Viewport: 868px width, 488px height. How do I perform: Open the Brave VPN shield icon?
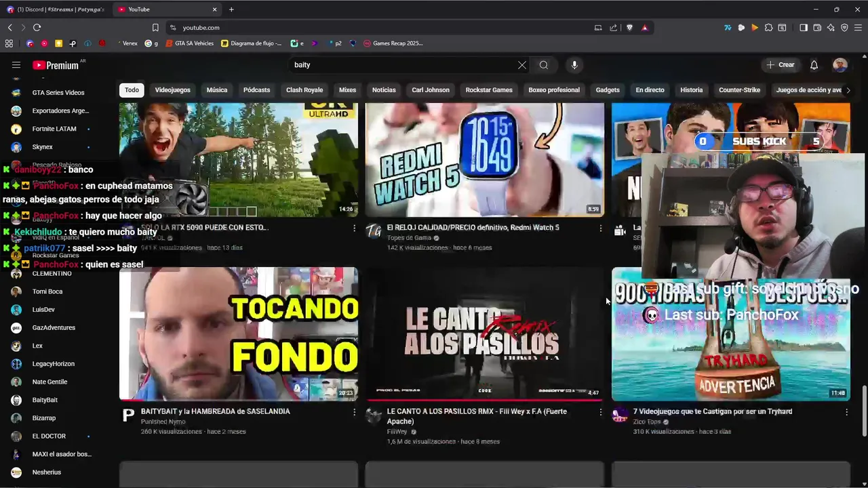point(844,28)
